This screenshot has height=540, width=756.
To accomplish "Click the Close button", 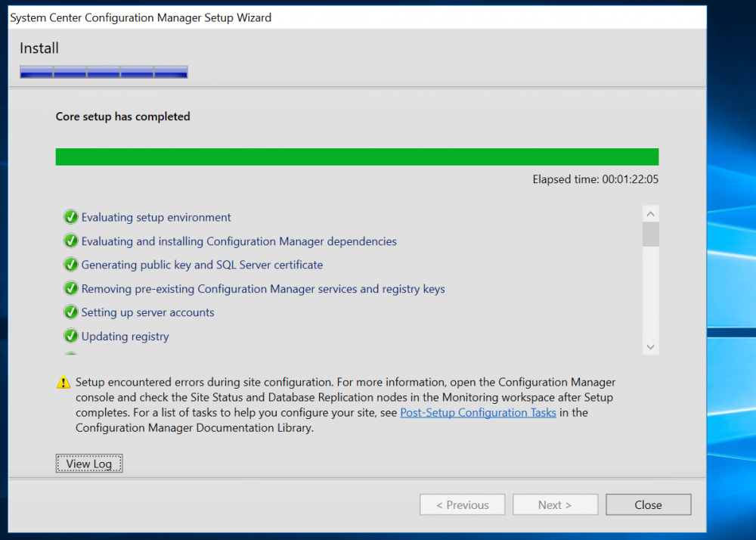I will (x=648, y=504).
